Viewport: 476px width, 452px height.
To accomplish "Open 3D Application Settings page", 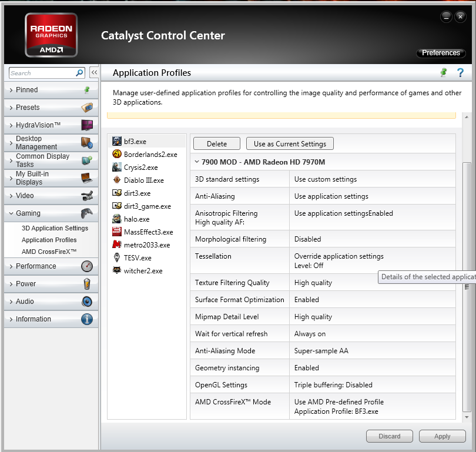I will (x=55, y=228).
